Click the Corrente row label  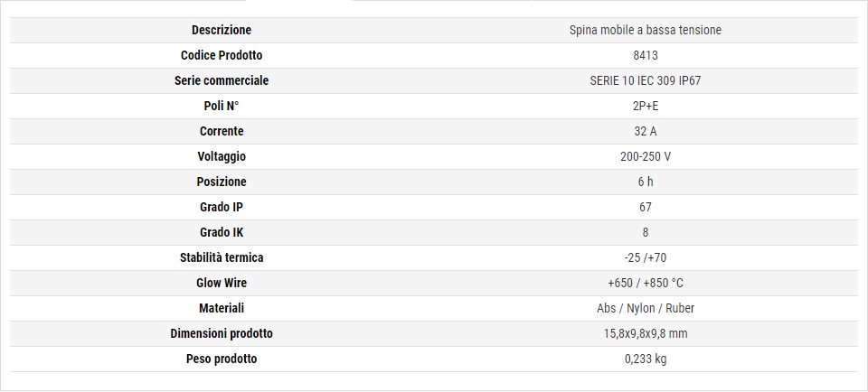[222, 131]
